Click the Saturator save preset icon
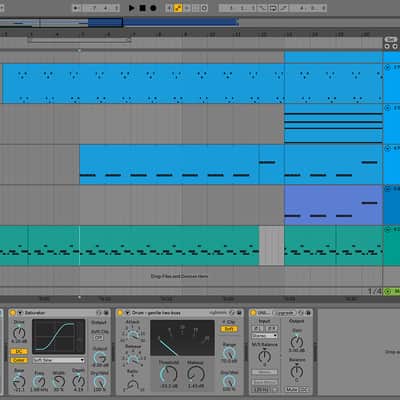 point(106,313)
